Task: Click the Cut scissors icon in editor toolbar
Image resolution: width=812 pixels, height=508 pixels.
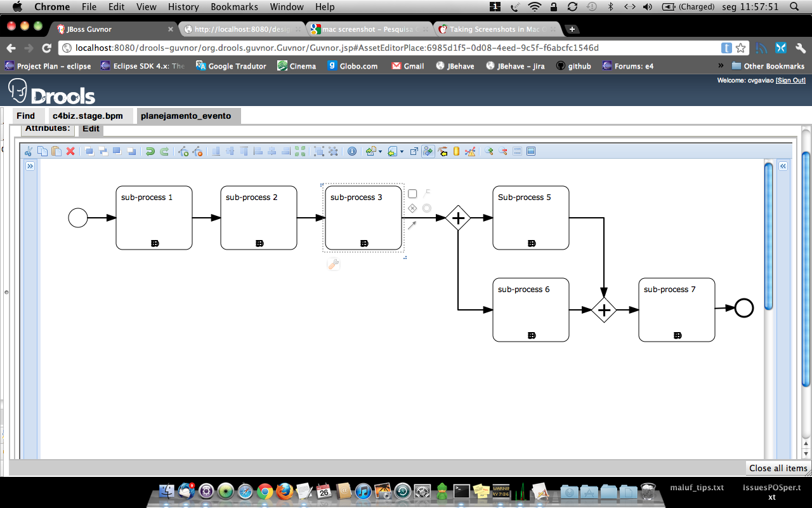Action: pyautogui.click(x=28, y=151)
